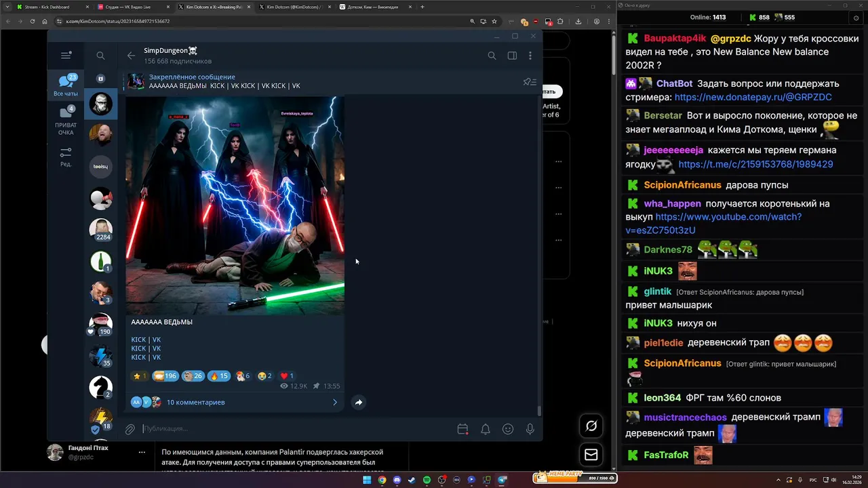This screenshot has width=868, height=488.
Task: Open the green bottle avatar chat
Action: pyautogui.click(x=100, y=261)
